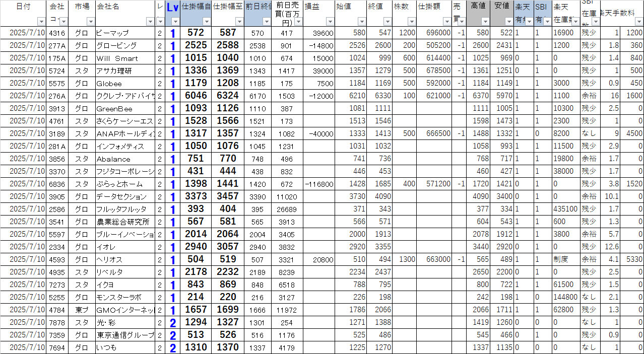Select 仕掛額 cell 571200
Image resolution: width=644 pixels, height=354 pixels.
(x=434, y=184)
